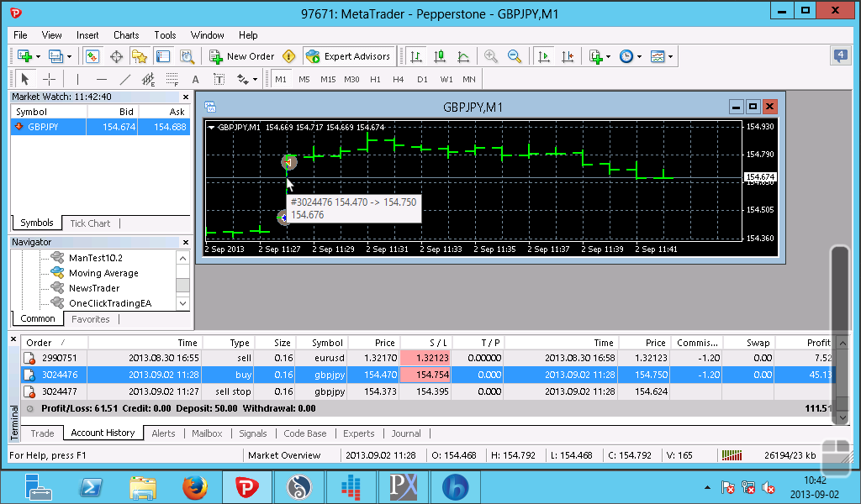The height and width of the screenshot is (504, 861).
Task: Toggle Terminal window icon
Action: pyautogui.click(x=163, y=56)
